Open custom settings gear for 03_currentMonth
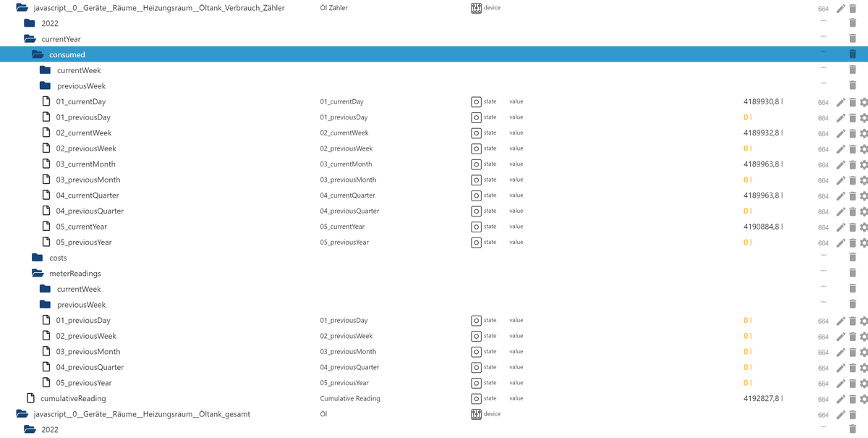Image resolution: width=868 pixels, height=438 pixels. tap(863, 165)
